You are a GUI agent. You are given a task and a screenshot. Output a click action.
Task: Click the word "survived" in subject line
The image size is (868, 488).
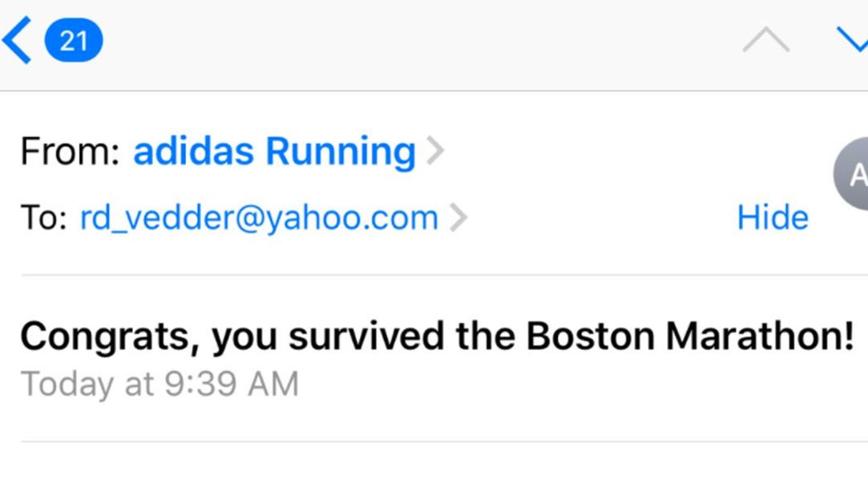[x=369, y=337]
